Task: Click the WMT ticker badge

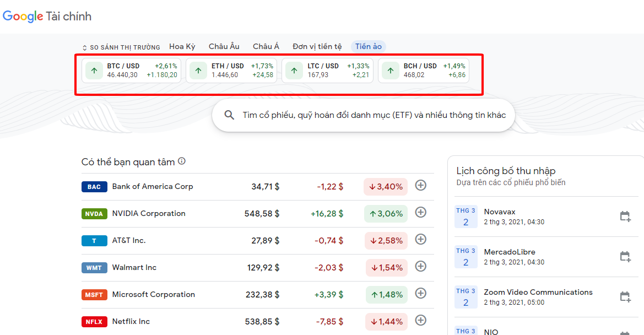Action: point(94,268)
